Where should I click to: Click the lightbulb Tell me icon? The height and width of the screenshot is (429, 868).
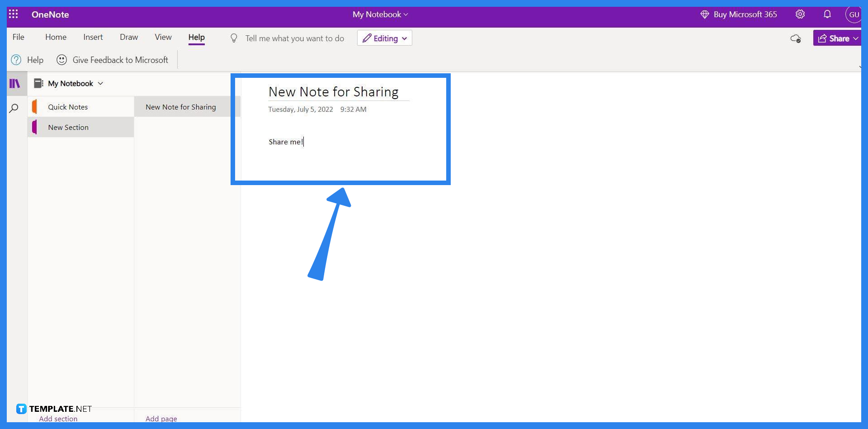click(234, 38)
